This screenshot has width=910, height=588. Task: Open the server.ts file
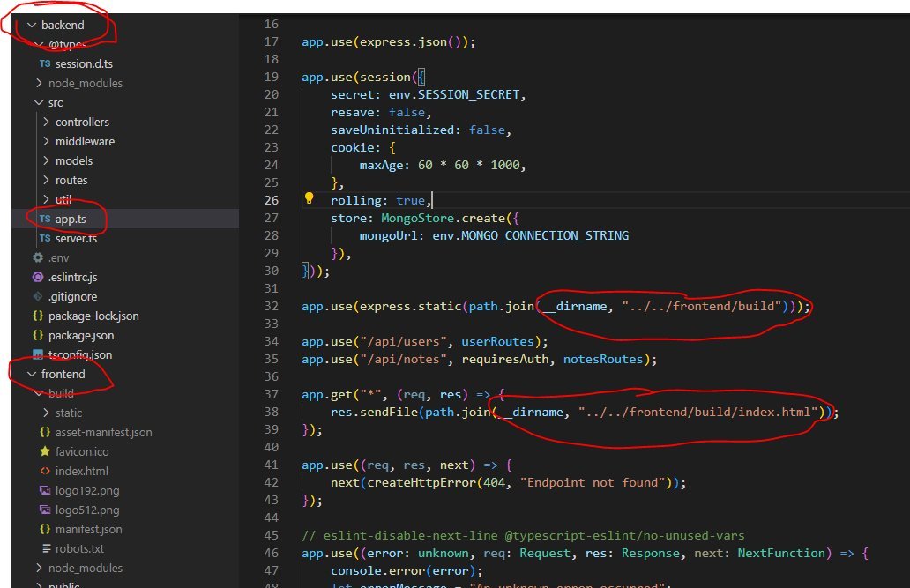click(x=76, y=239)
